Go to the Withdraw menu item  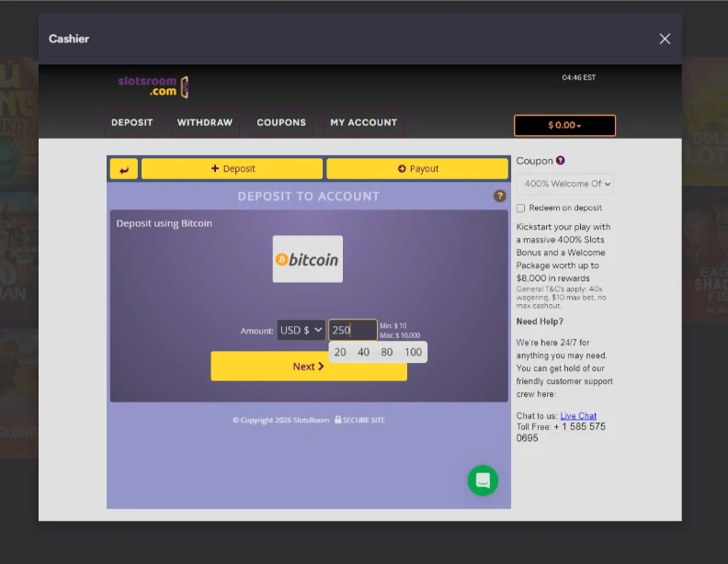(204, 122)
